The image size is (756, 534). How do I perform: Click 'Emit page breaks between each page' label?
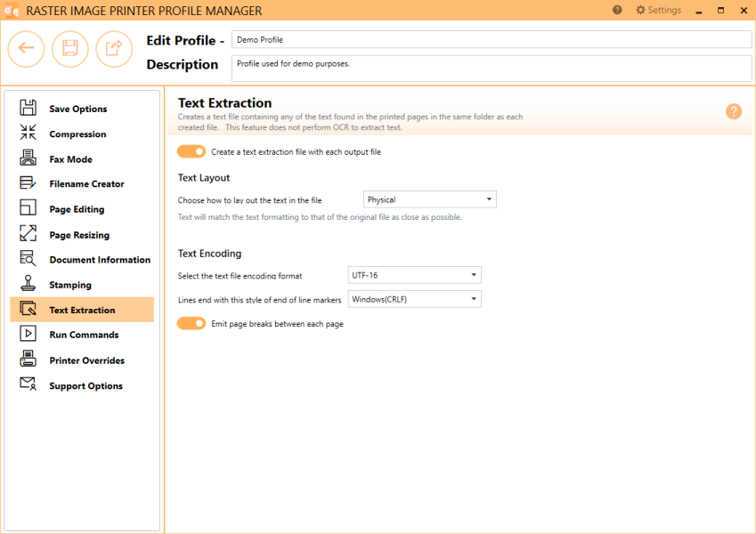point(277,324)
